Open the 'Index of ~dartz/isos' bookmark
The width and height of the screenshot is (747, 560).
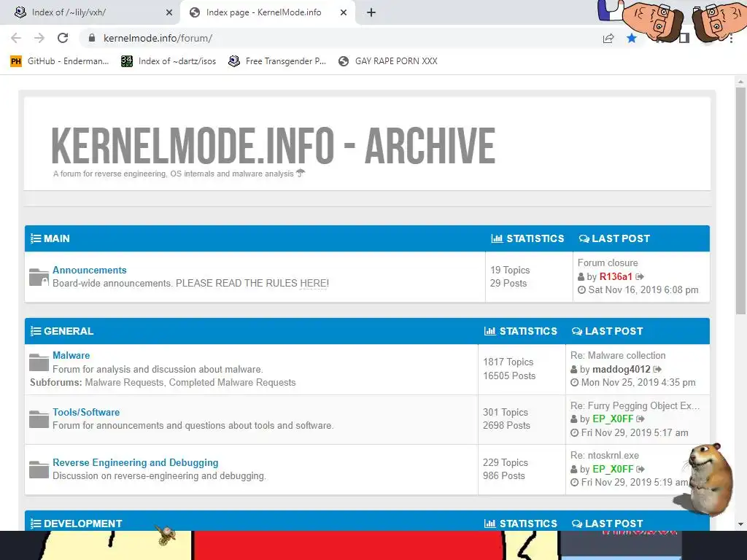pyautogui.click(x=169, y=61)
